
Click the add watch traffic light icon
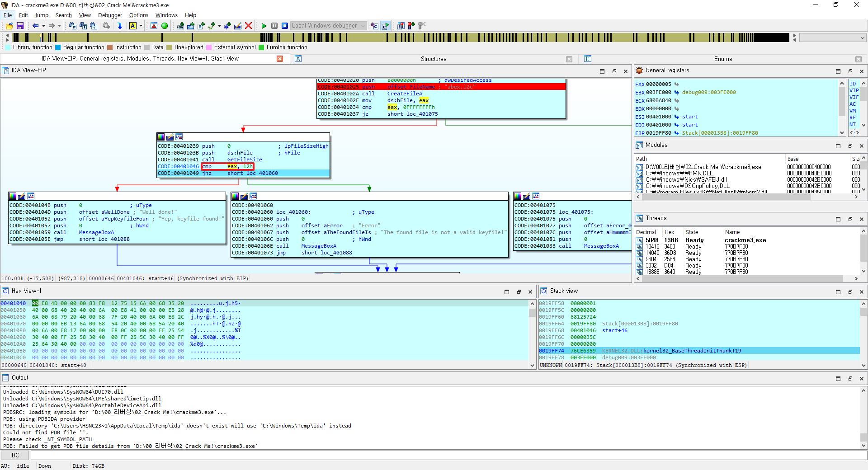[411, 26]
